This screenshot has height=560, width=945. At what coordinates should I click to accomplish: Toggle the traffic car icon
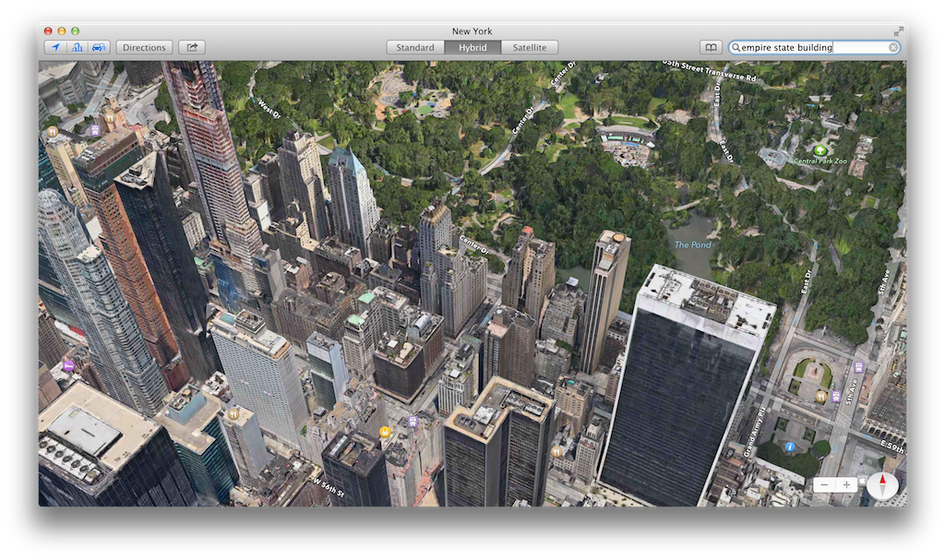98,47
